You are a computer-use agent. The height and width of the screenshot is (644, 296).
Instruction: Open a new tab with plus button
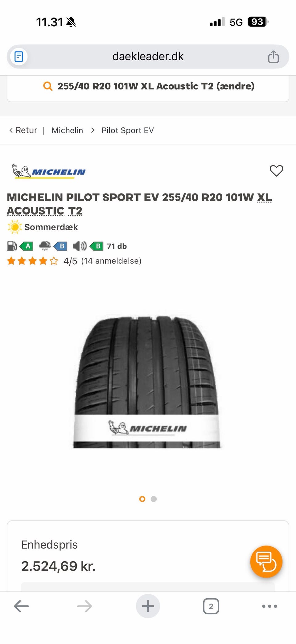pos(148,606)
